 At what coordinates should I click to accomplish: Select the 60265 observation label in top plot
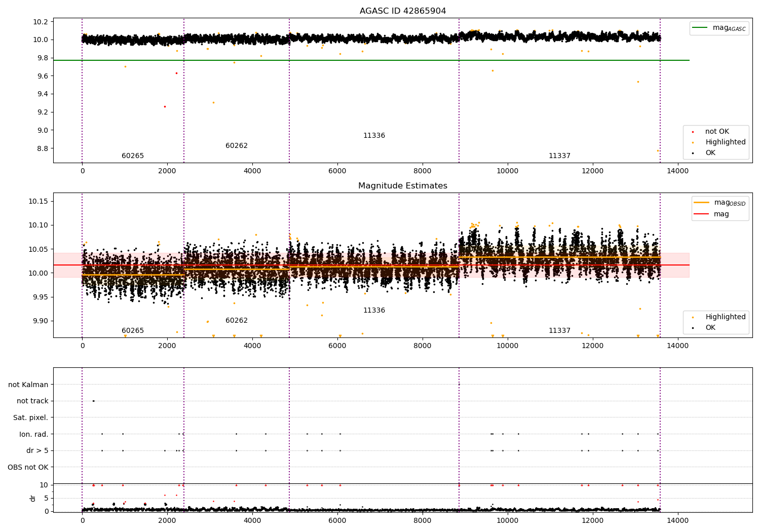(133, 156)
